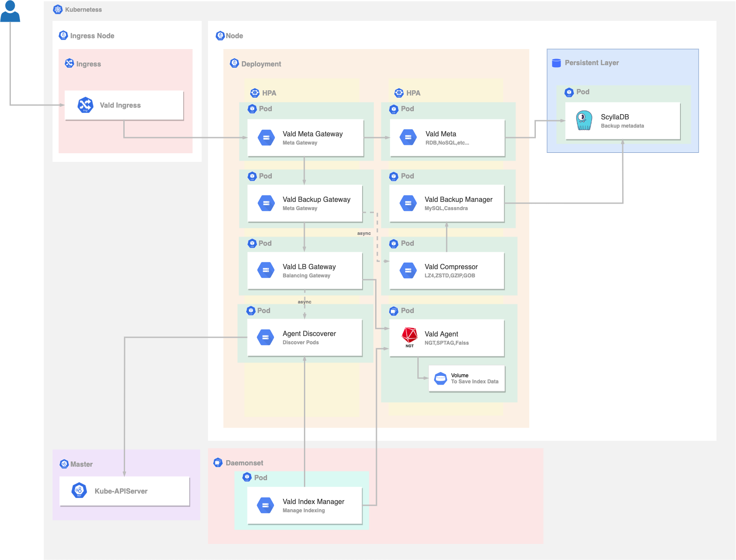Click the Deployment group label
The width and height of the screenshot is (736, 560).
click(261, 64)
